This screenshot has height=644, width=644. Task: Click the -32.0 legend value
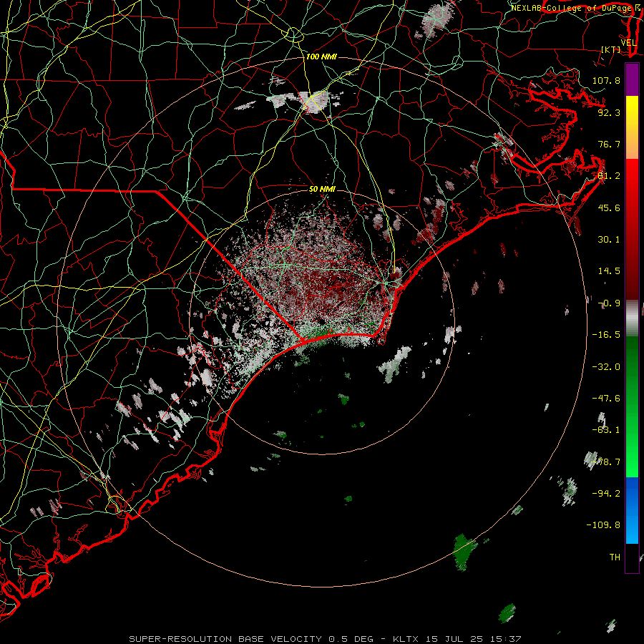click(606, 367)
